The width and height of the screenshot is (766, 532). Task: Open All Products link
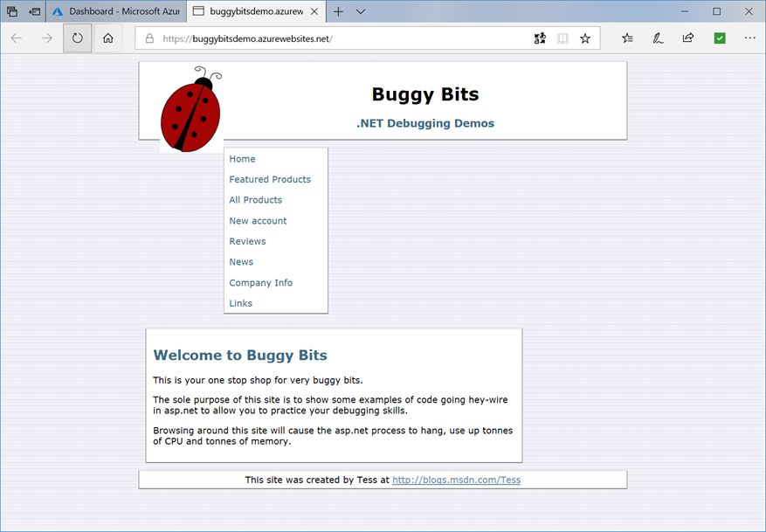pos(256,200)
